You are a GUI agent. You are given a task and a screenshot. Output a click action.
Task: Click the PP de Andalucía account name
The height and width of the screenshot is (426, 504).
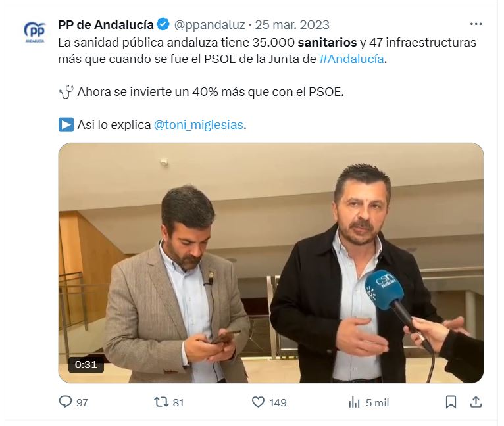106,24
